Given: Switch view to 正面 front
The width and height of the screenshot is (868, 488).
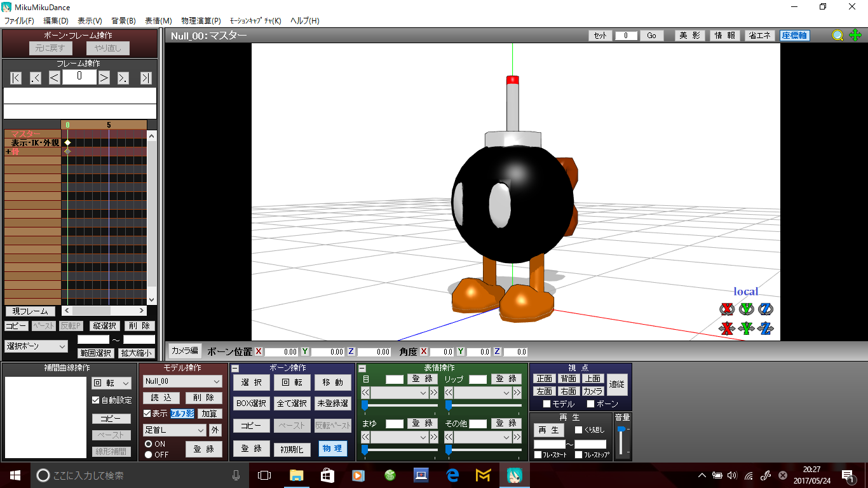Looking at the screenshot, I should [545, 379].
